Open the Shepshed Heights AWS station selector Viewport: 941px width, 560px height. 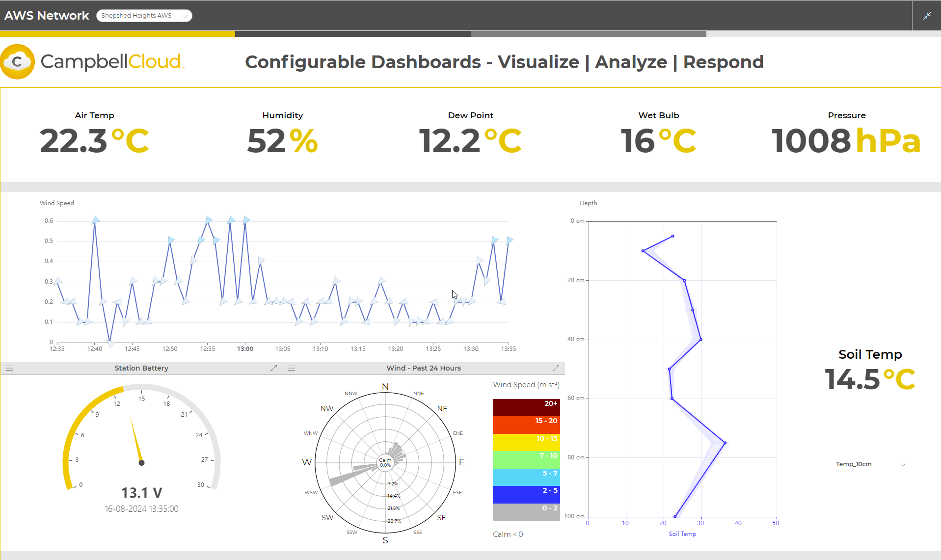(x=144, y=15)
